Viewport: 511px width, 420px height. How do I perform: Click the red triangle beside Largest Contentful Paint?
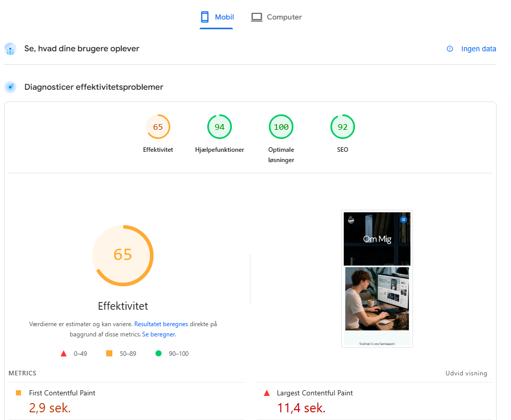coord(267,393)
